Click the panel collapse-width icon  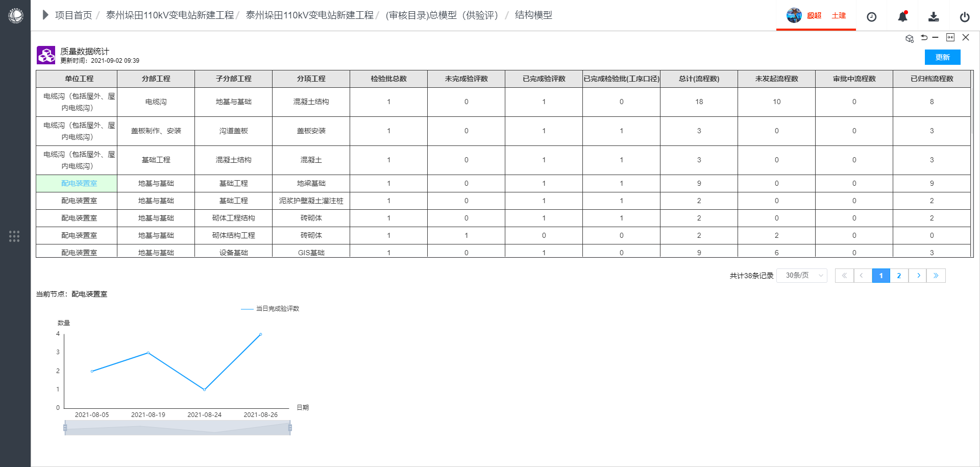950,37
